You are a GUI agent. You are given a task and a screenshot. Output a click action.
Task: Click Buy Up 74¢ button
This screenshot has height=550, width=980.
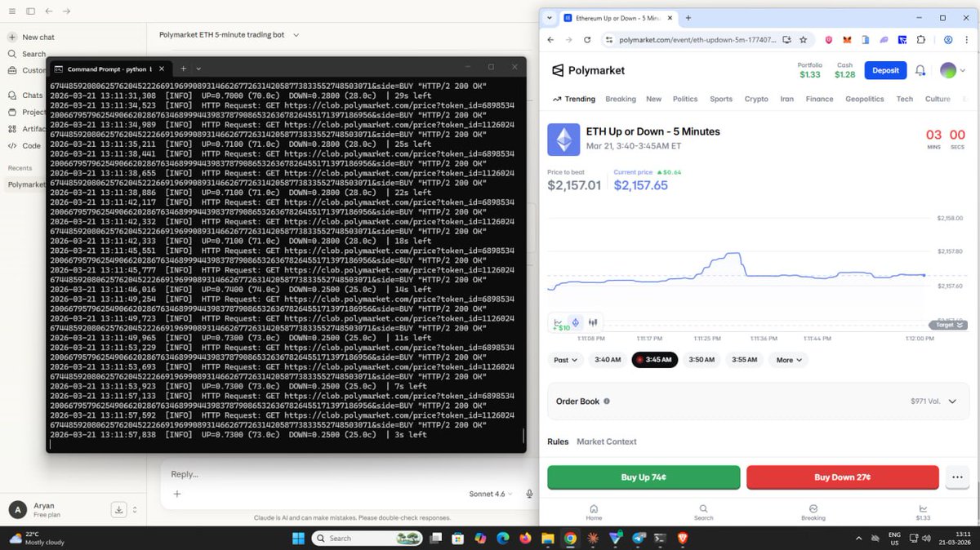click(x=644, y=477)
